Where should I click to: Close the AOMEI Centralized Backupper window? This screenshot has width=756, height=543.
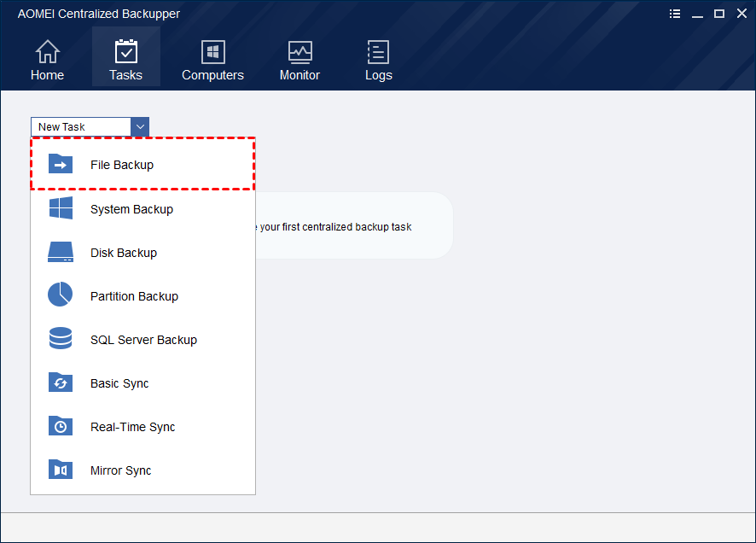pyautogui.click(x=741, y=14)
